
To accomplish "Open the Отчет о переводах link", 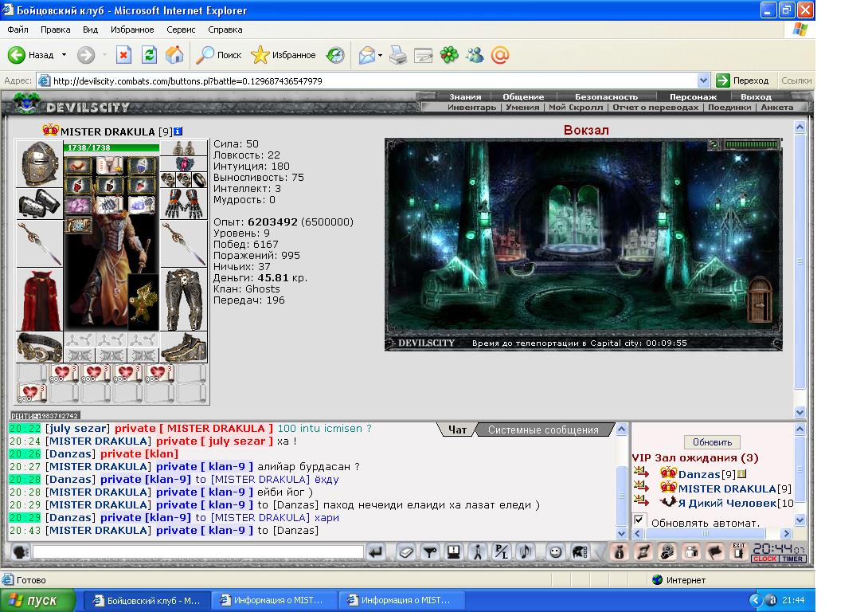I will (x=655, y=108).
